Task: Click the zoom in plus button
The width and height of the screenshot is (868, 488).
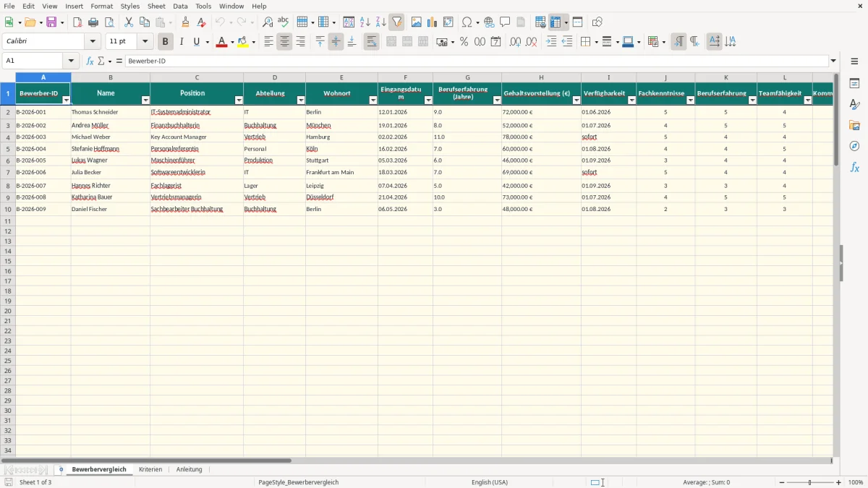Action: click(x=839, y=482)
